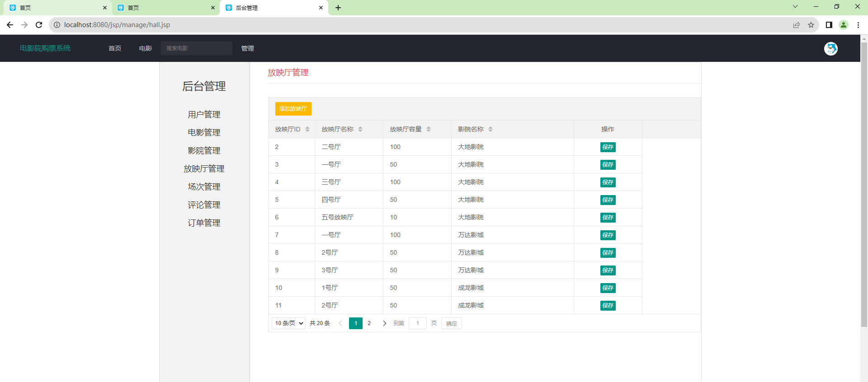The height and width of the screenshot is (382, 868).
Task: Switch to the second 首页 browser tab
Action: pyautogui.click(x=165, y=8)
